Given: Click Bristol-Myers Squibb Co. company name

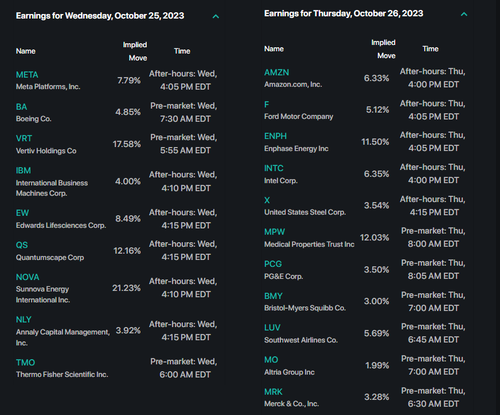Looking at the screenshot, I should coord(305,308).
